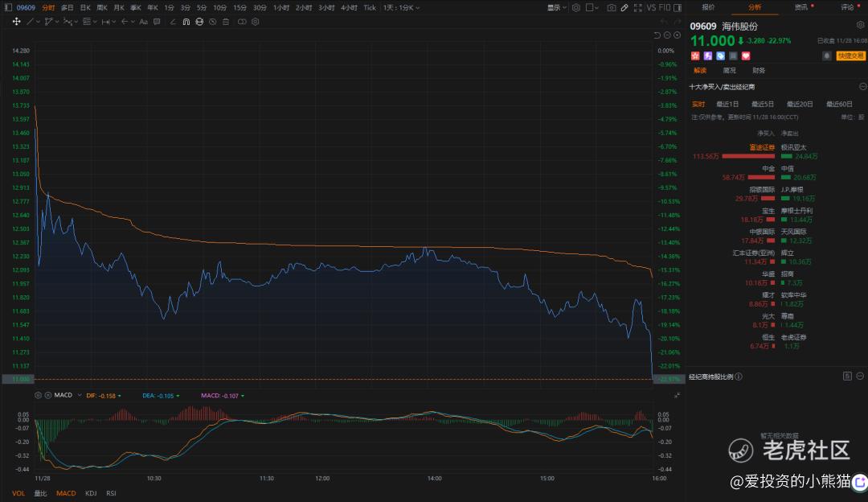Show info about broker holding ratio
Viewport: 868px width, 502px height.
(x=739, y=376)
